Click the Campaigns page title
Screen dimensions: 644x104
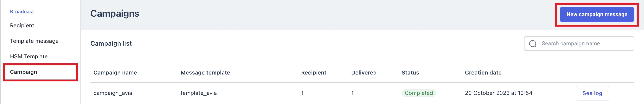click(x=115, y=14)
